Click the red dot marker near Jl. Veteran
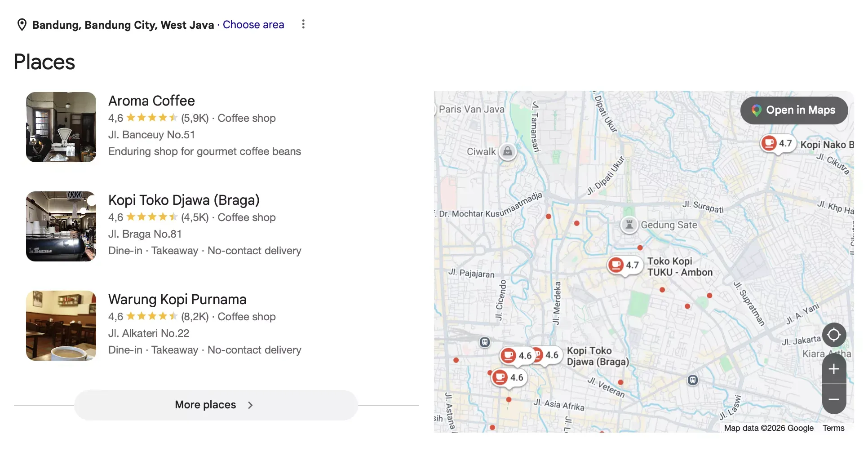 (x=620, y=382)
